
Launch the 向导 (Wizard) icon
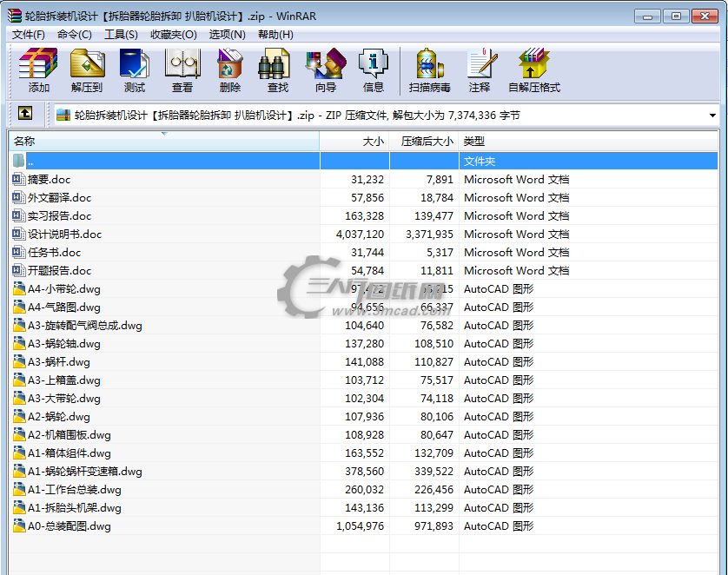(326, 63)
